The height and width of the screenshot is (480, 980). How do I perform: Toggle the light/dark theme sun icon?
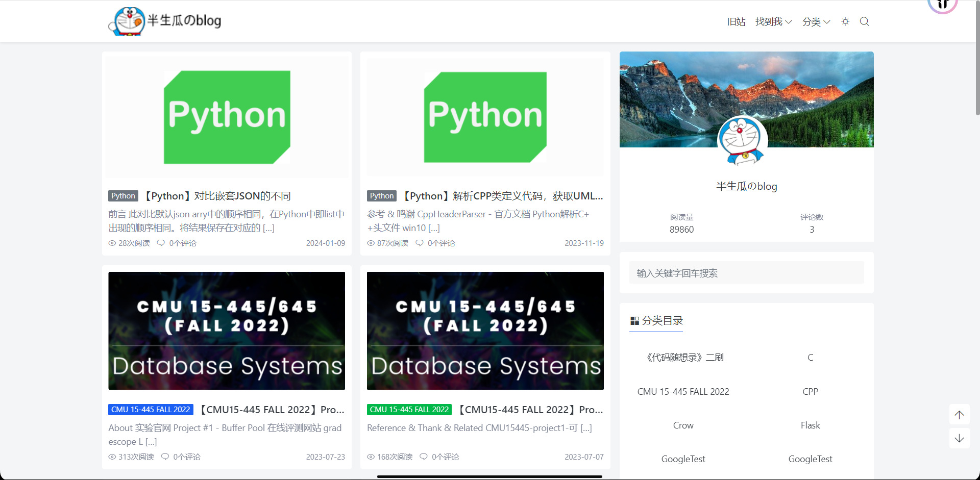coord(845,21)
